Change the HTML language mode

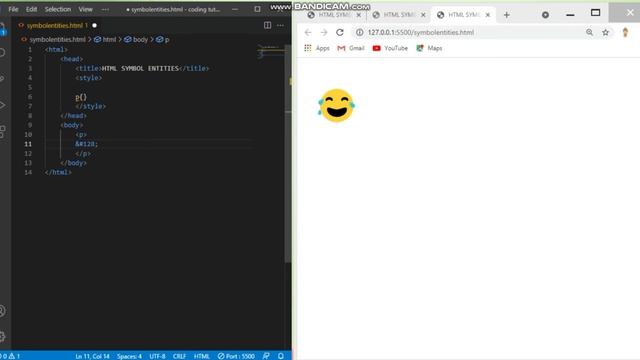(x=202, y=356)
